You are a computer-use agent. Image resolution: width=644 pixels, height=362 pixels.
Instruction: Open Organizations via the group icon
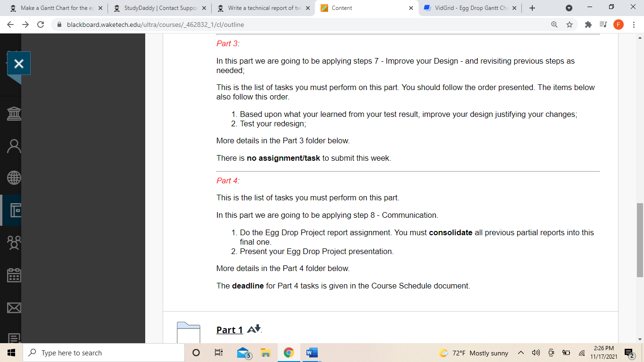13,243
